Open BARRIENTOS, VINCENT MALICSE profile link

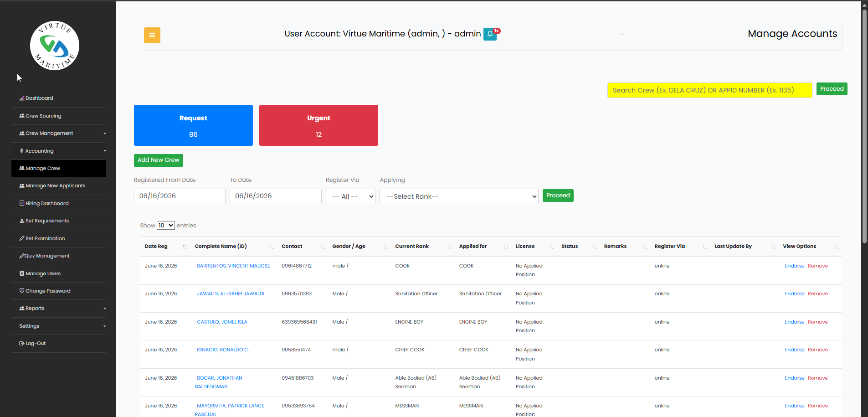[233, 266]
